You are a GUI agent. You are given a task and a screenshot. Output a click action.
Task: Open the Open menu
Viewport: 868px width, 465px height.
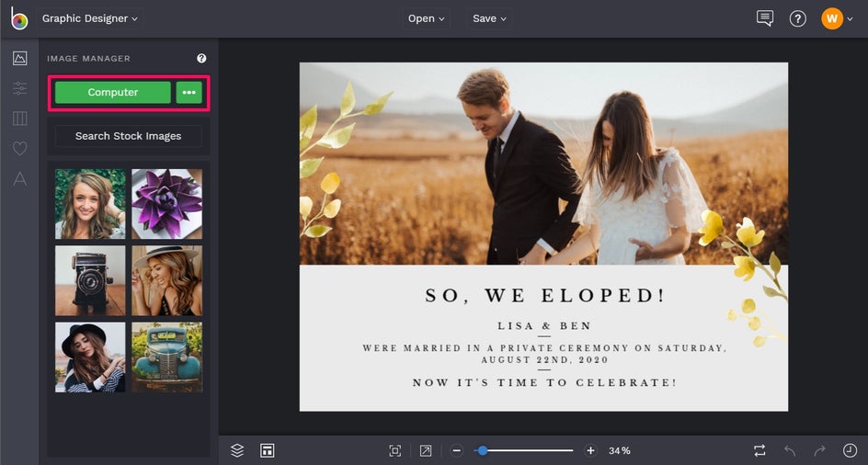[426, 18]
